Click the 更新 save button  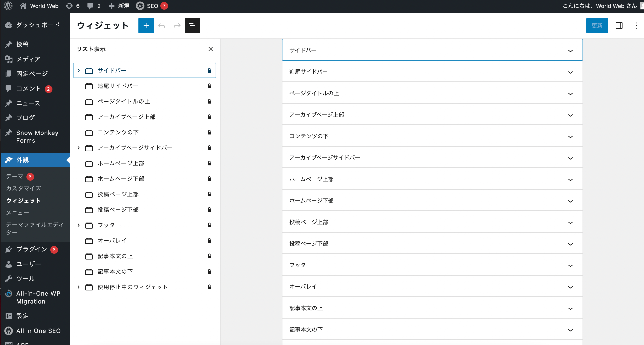click(596, 26)
